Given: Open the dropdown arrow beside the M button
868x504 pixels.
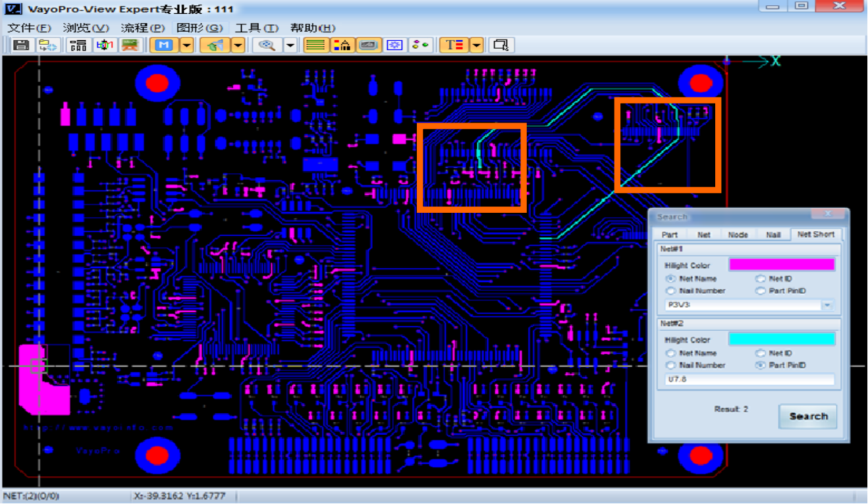Looking at the screenshot, I should coord(186,45).
